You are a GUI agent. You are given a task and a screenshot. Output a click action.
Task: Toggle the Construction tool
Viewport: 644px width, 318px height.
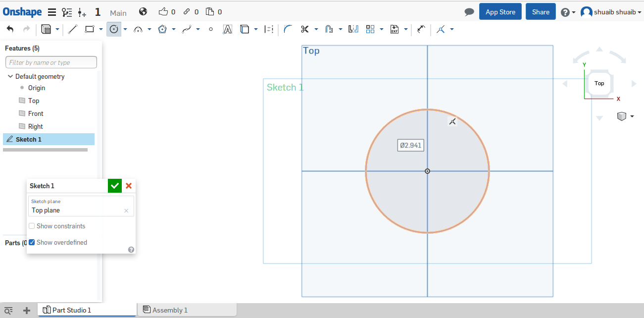point(269,29)
